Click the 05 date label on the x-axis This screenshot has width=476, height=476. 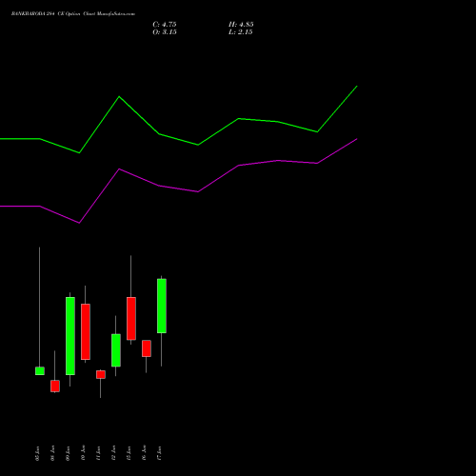[37, 453]
